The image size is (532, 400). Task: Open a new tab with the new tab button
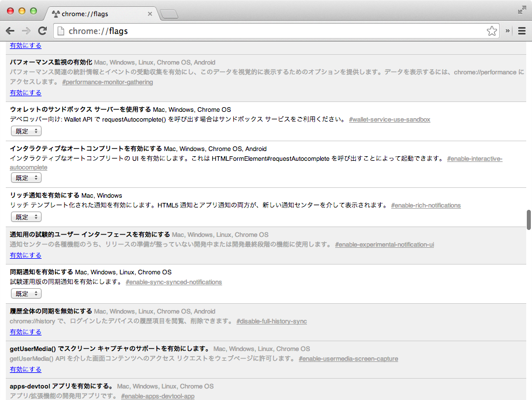click(168, 14)
